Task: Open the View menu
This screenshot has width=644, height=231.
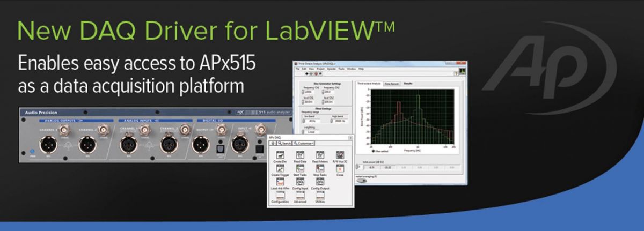Action: 311,69
